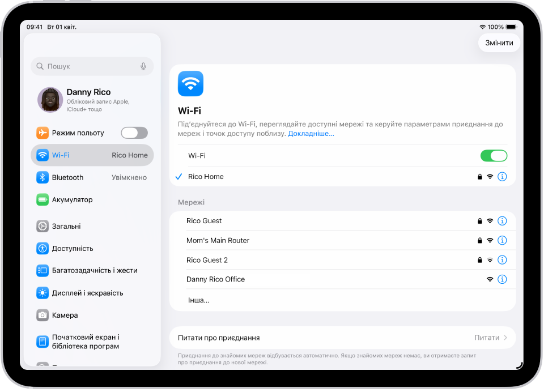Open Danny Rico Apple account
The width and height of the screenshot is (544, 392).
click(92, 100)
